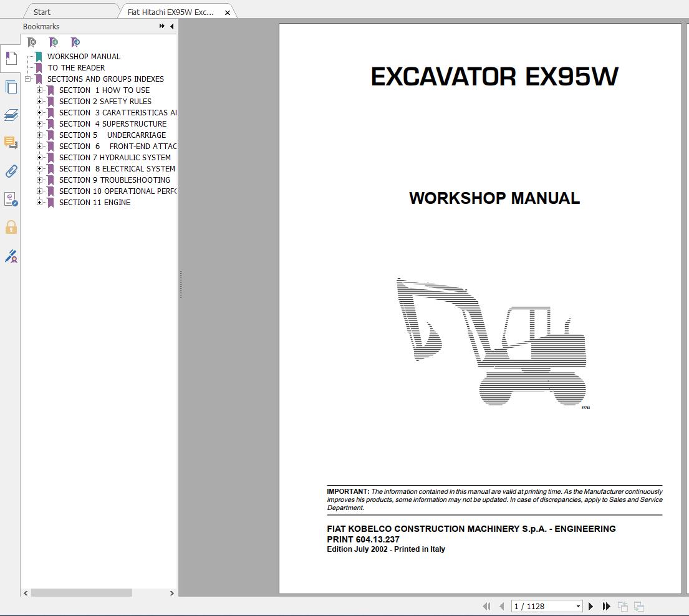
Task: Jump to the last page button
Action: pyautogui.click(x=607, y=606)
